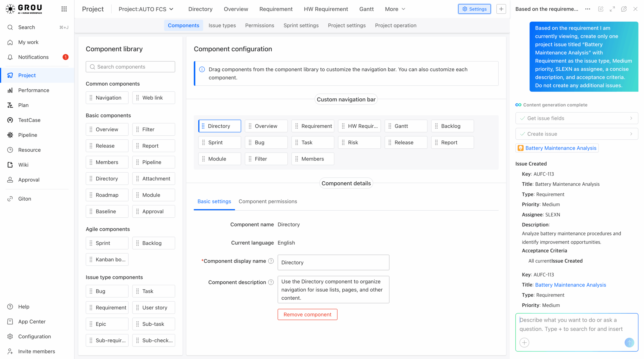644x359 pixels.
Task: Open Giton link icon in sidebar
Action: pos(10,199)
